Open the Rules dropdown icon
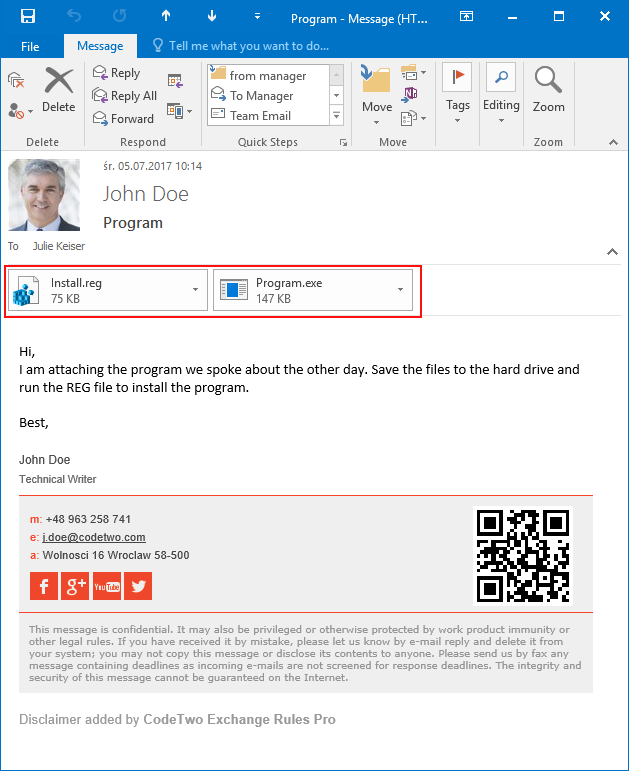This screenshot has width=629, height=771. point(413,73)
